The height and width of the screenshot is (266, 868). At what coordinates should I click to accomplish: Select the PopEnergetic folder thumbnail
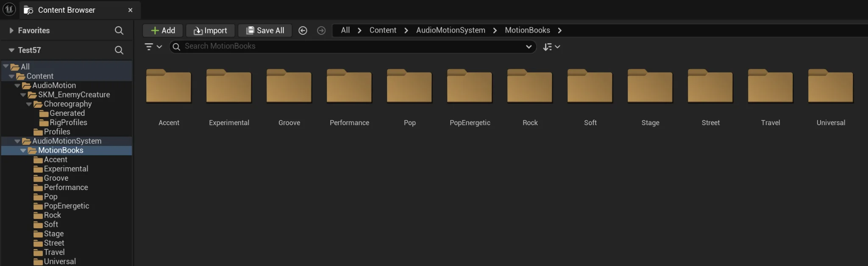(470, 86)
